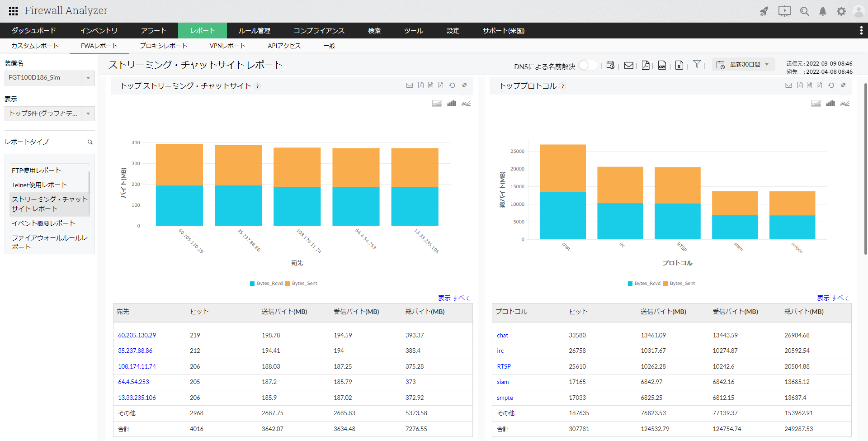
Task: Click 表示 すべて above the protocol table
Action: (833, 298)
